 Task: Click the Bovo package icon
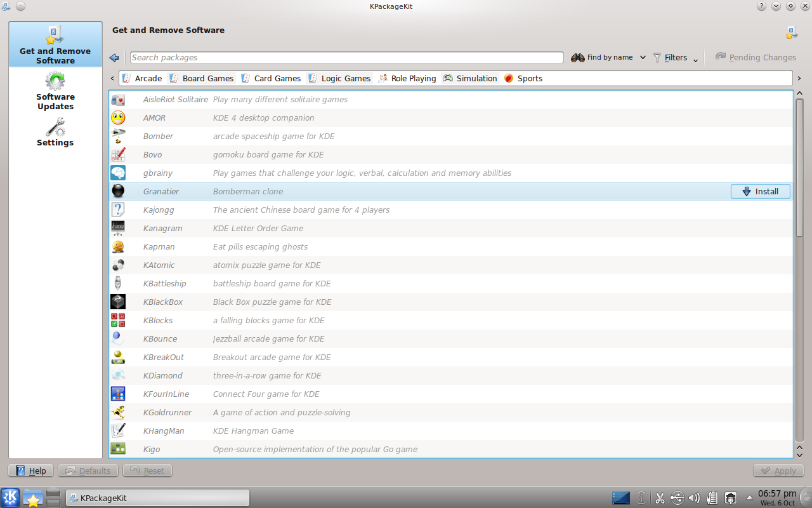coord(118,155)
